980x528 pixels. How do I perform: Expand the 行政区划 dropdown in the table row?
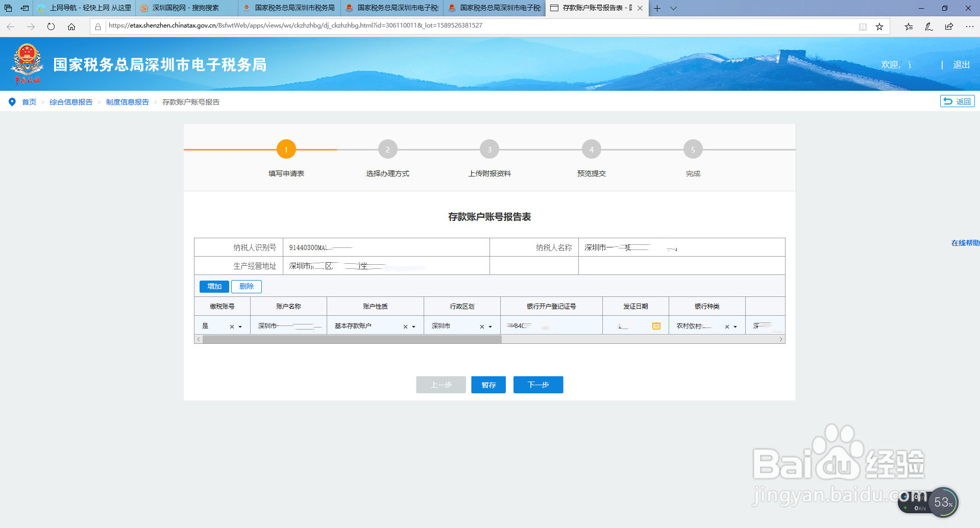[x=490, y=325]
